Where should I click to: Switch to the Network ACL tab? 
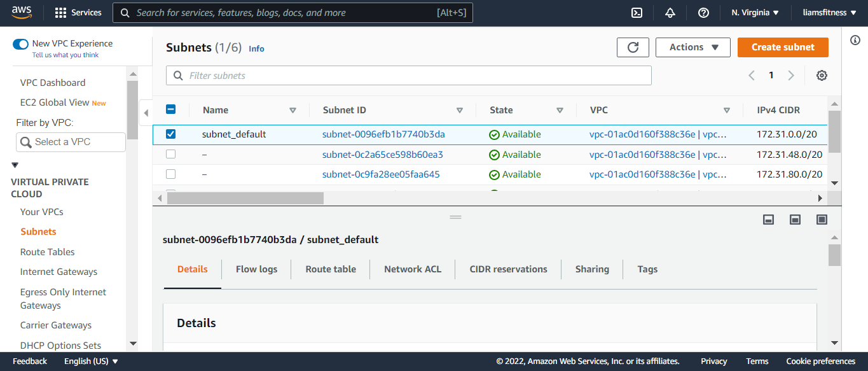pos(413,269)
